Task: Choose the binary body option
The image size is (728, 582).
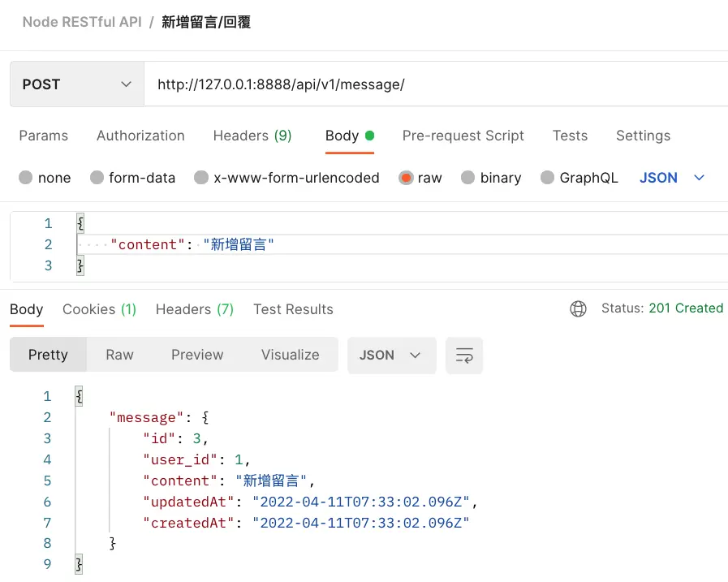Action: 468,178
